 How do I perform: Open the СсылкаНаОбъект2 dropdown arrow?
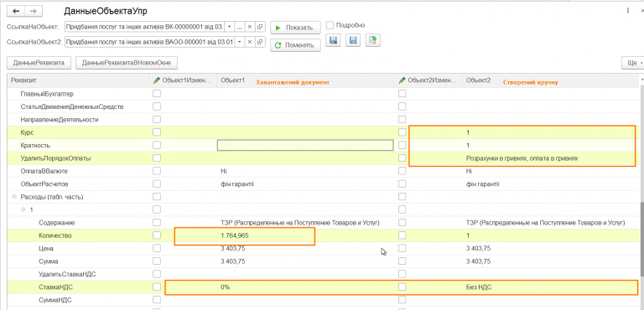239,42
